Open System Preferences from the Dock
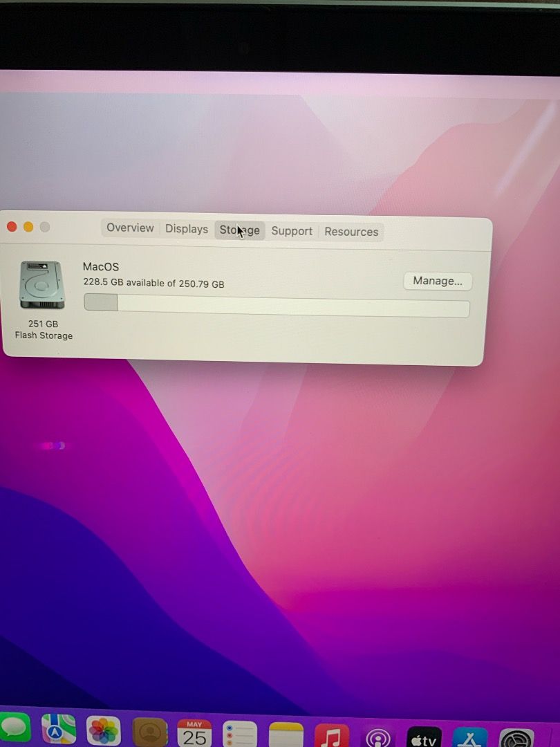Image resolution: width=560 pixels, height=747 pixels. click(x=516, y=738)
